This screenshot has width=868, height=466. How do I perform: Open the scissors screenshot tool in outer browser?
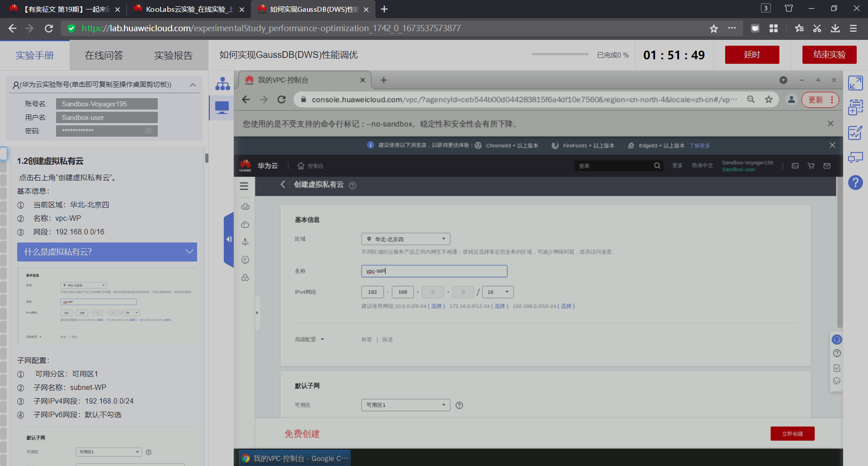[x=817, y=29]
